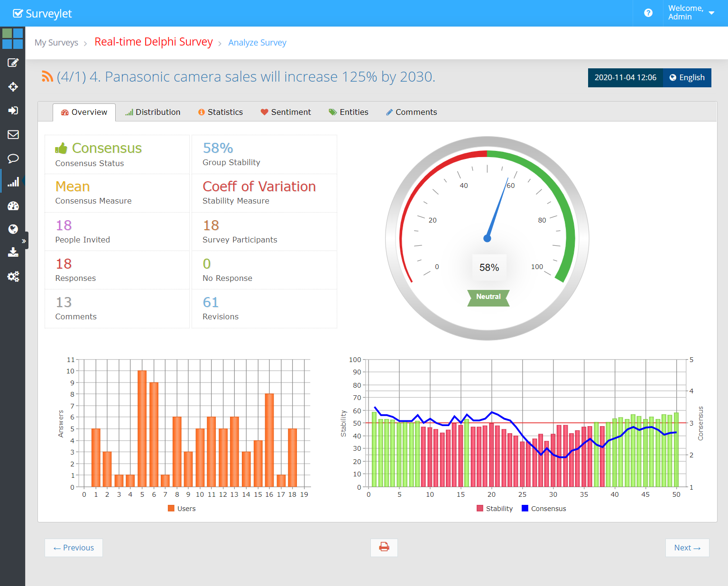Toggle the Stability series in chart legend
Screen dimensions: 728x586
pyautogui.click(x=495, y=509)
